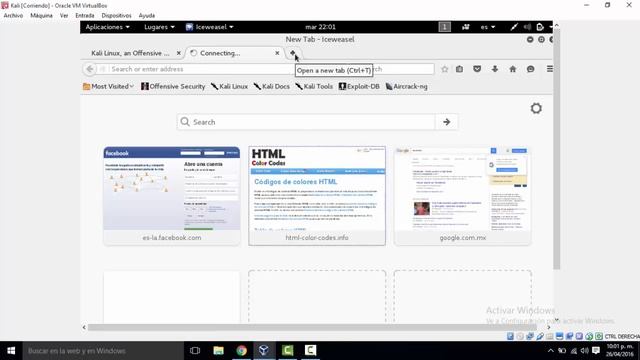
Task: Open the Aplicaciones dropdown menu
Action: pyautogui.click(x=107, y=27)
